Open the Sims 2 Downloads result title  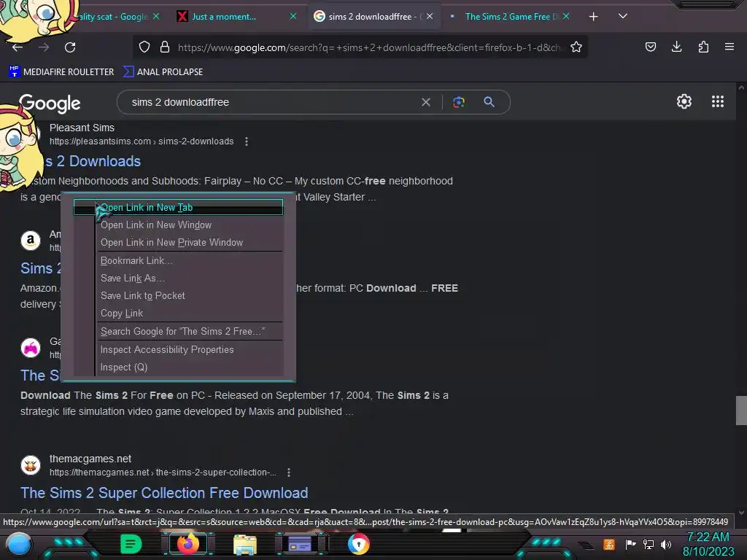click(x=93, y=161)
